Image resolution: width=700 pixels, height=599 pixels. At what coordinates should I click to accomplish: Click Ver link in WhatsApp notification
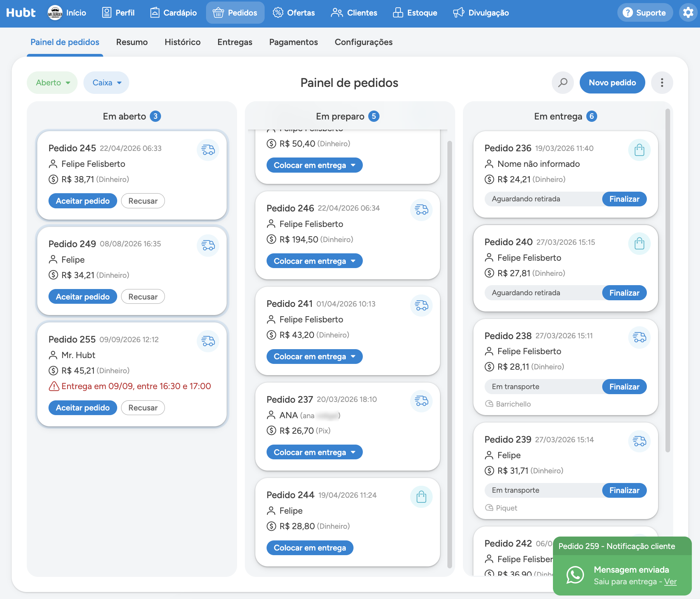tap(670, 582)
